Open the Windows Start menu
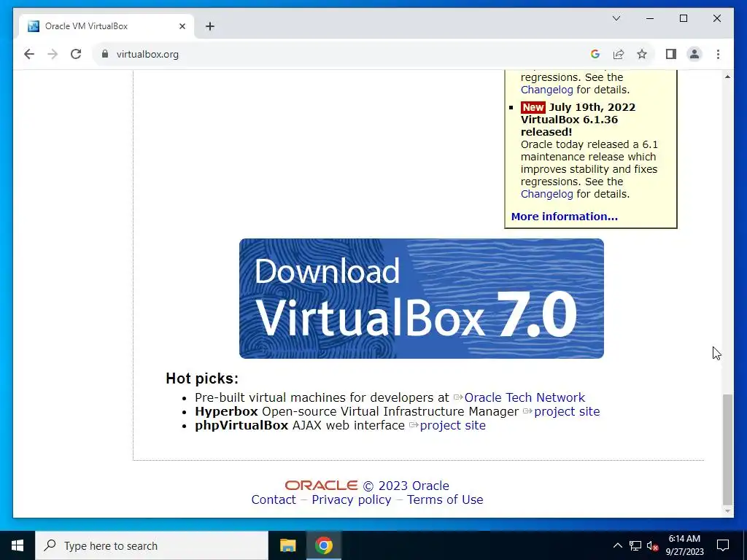 pyautogui.click(x=18, y=545)
